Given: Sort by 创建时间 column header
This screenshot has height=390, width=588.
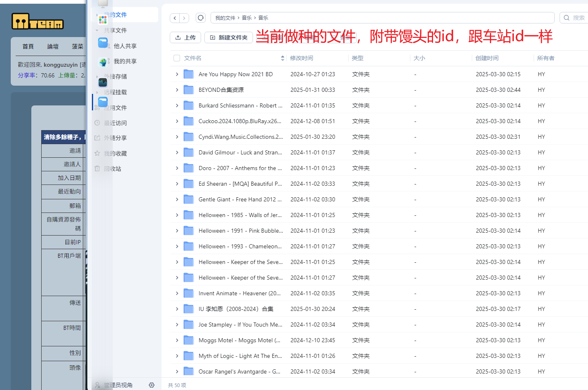Looking at the screenshot, I should tap(487, 58).
